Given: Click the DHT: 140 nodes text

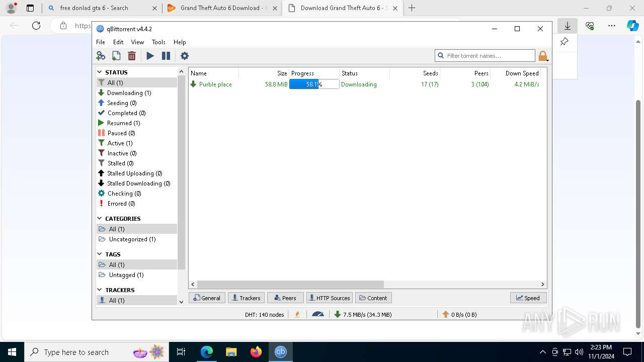Looking at the screenshot, I should [264, 314].
